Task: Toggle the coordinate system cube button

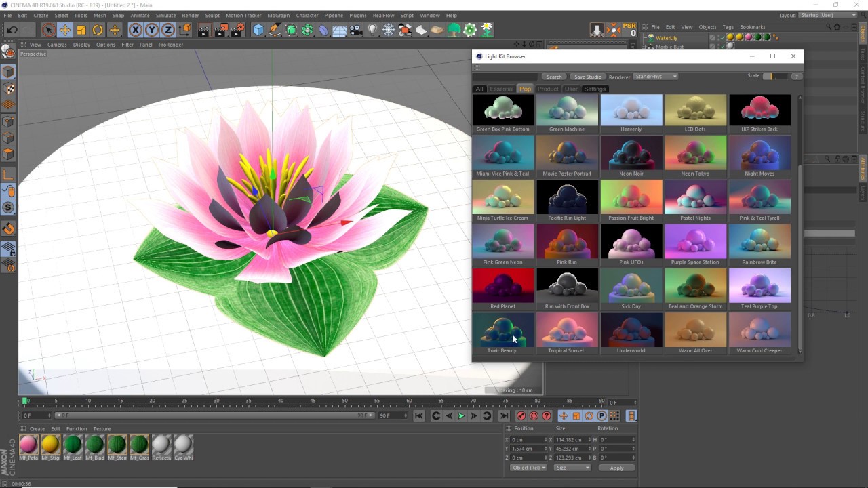Action: (x=184, y=30)
